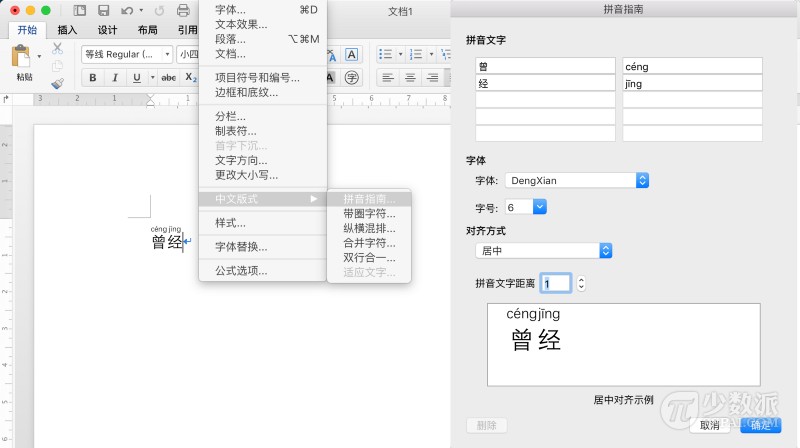Toggle subscript X2 button
The height and width of the screenshot is (448, 800).
[x=191, y=78]
